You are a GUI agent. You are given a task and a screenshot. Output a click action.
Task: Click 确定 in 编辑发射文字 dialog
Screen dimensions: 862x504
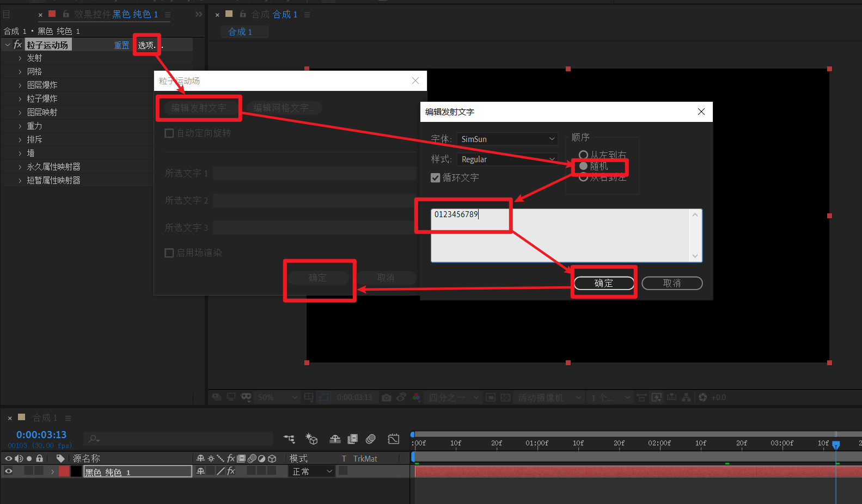pos(604,284)
